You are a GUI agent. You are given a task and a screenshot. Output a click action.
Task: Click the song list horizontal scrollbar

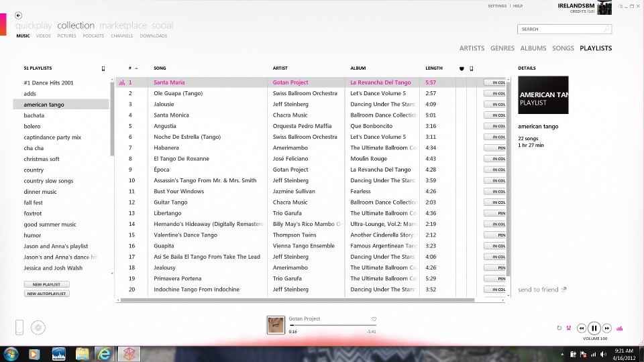point(297,300)
